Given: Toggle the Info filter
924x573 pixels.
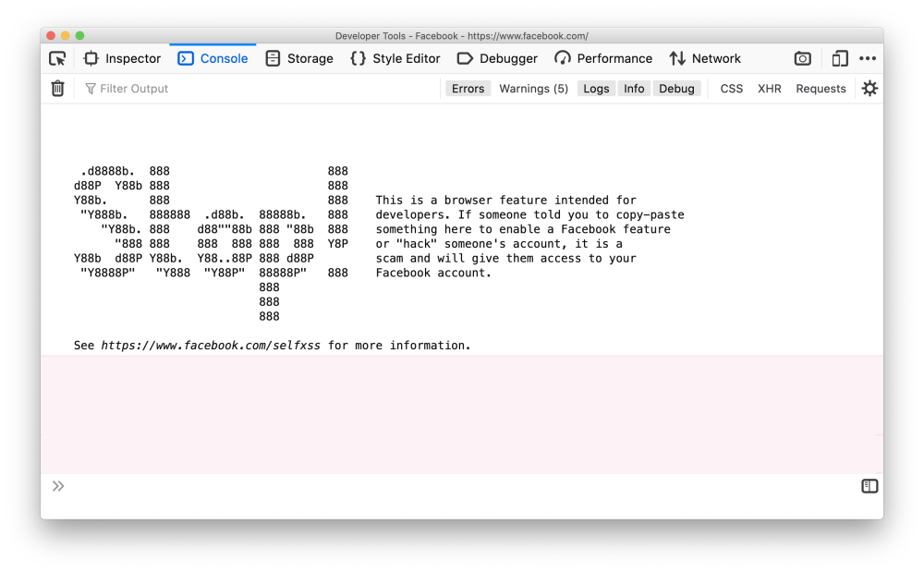Looking at the screenshot, I should 634,89.
